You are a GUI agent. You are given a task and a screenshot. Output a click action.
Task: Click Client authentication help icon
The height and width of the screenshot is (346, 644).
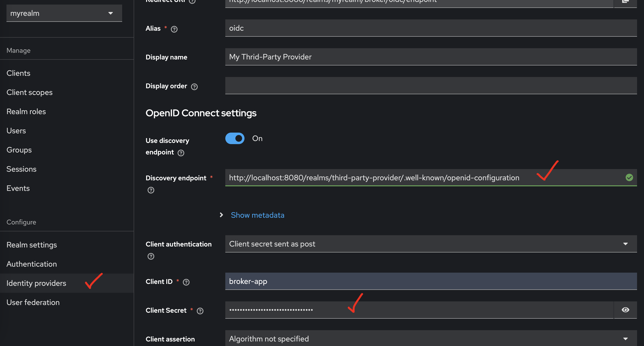tap(151, 256)
